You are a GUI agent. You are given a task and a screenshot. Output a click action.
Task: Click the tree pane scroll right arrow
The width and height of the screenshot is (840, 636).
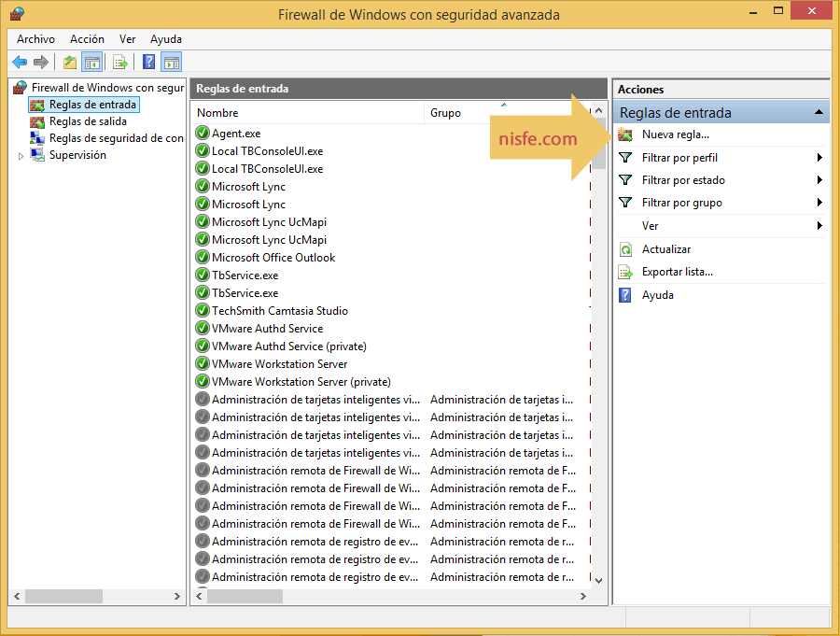coord(176,597)
